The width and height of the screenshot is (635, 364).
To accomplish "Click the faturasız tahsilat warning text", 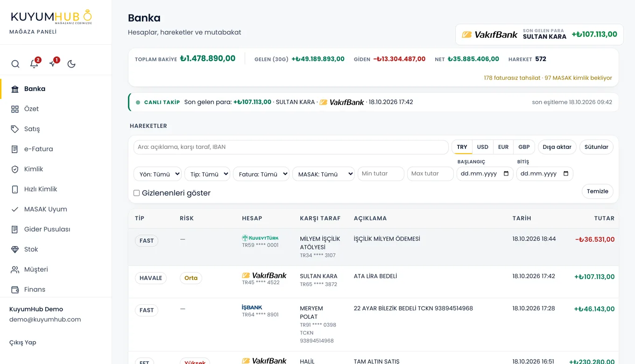I will click(x=512, y=78).
